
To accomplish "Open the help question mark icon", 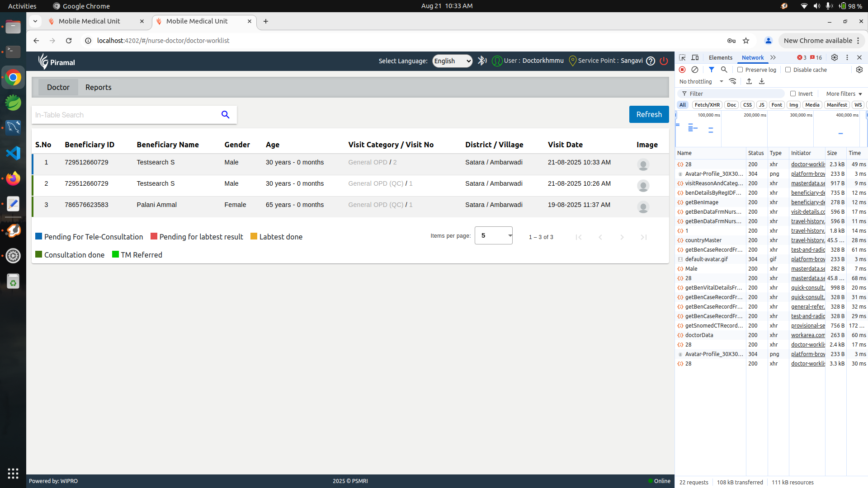I will [x=651, y=61].
